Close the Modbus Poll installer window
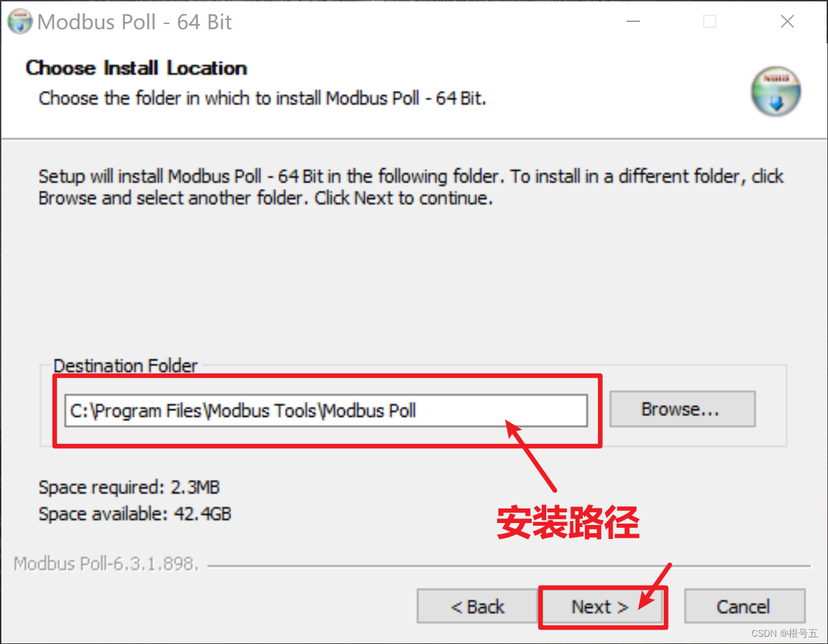828x644 pixels. 787,22
